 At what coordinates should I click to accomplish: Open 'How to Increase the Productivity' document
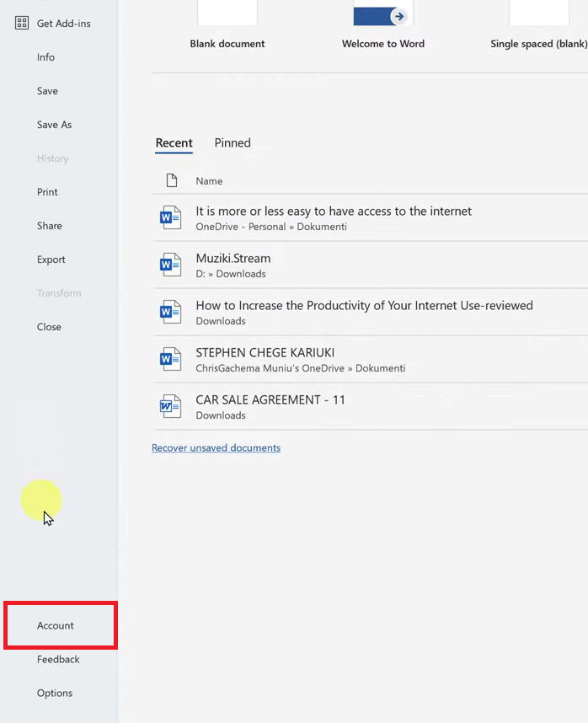(x=371, y=312)
